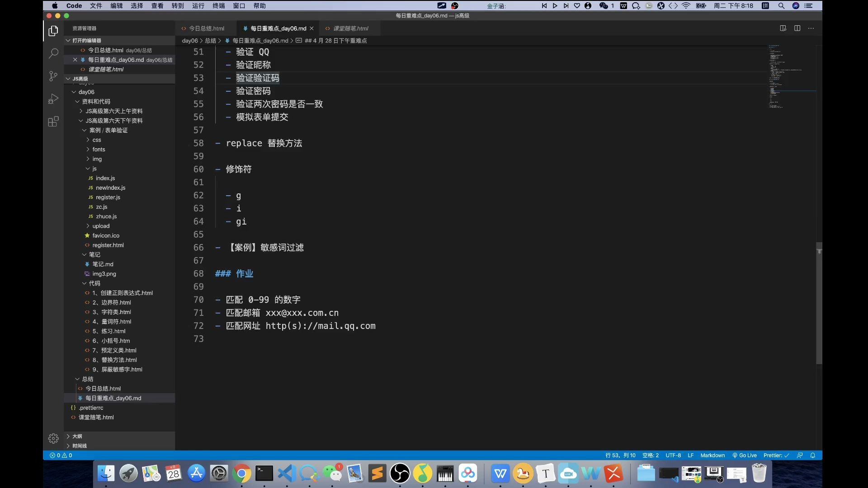The width and height of the screenshot is (868, 488).
Task: Open the Source Control view
Action: 53,76
